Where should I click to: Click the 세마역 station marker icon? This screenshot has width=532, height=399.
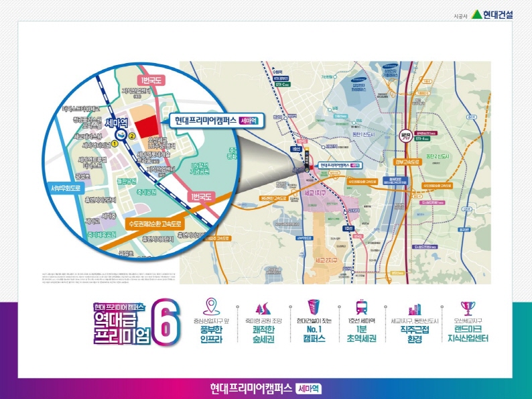pos(111,133)
